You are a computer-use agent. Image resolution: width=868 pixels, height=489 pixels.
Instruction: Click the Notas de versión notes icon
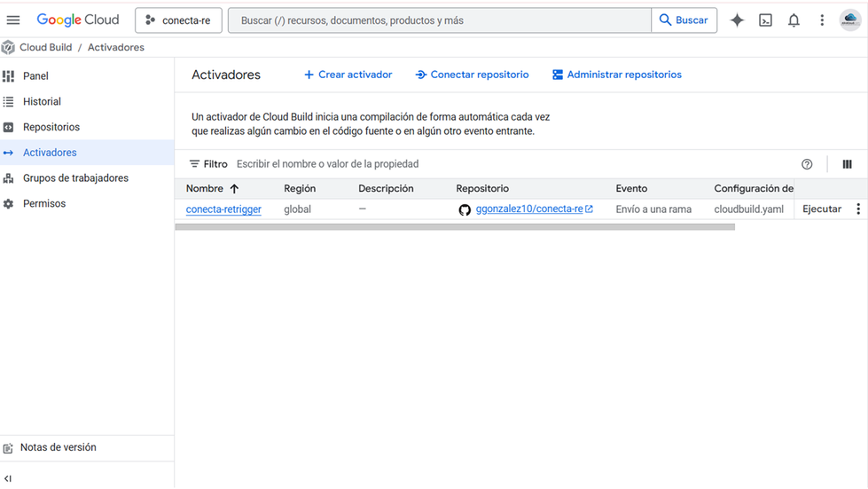[x=8, y=448]
